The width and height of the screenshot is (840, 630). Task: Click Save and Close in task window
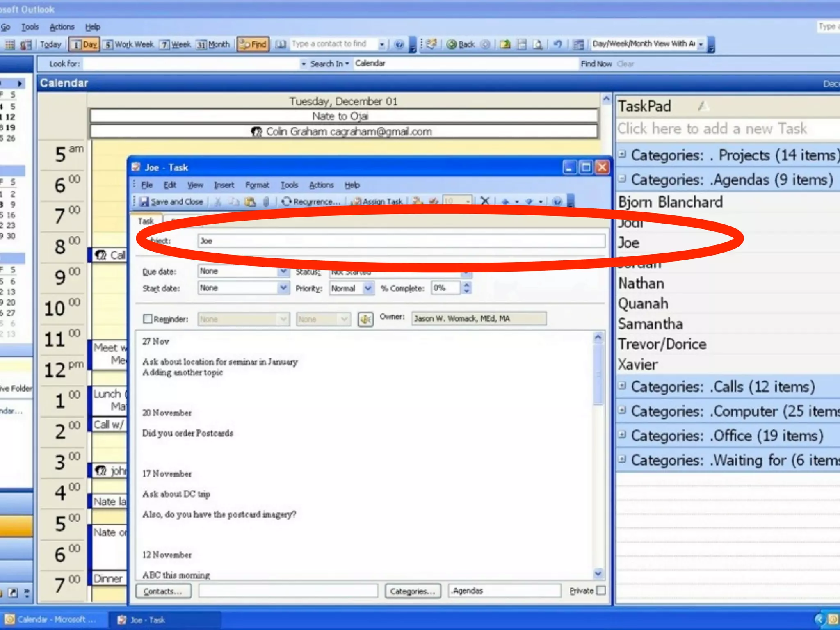click(172, 201)
